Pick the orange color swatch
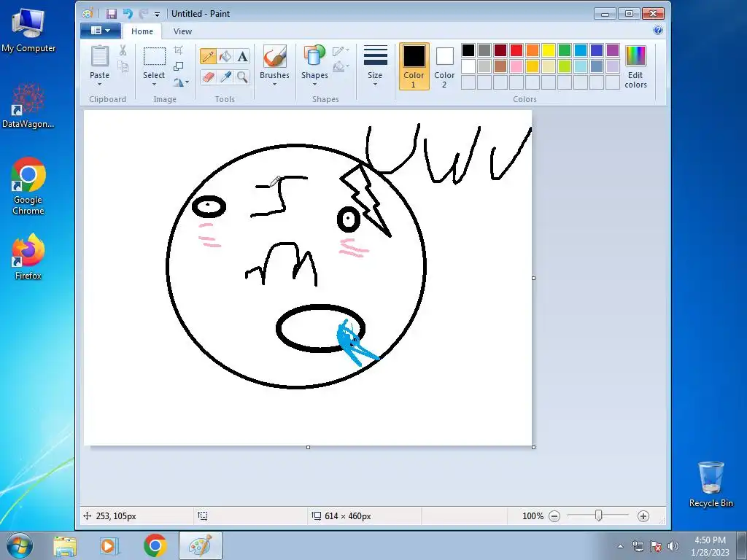747x560 pixels. 533,50
